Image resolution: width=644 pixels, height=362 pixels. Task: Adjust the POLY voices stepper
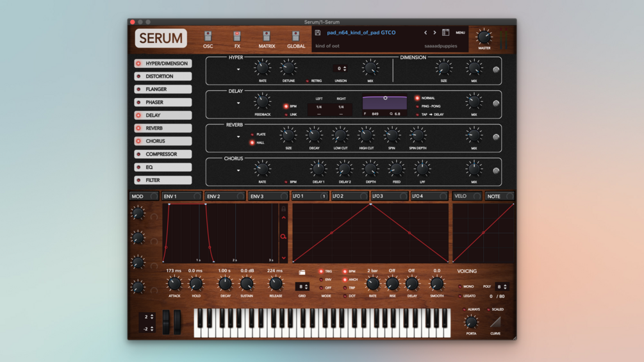tap(505, 286)
